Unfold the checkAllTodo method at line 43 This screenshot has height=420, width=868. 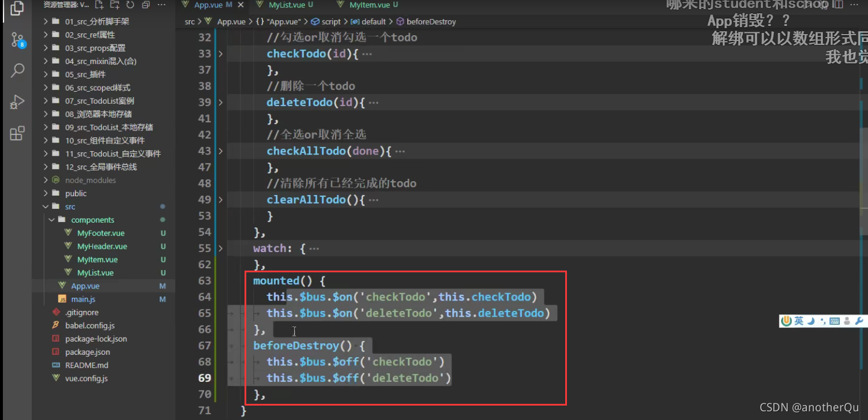[220, 151]
